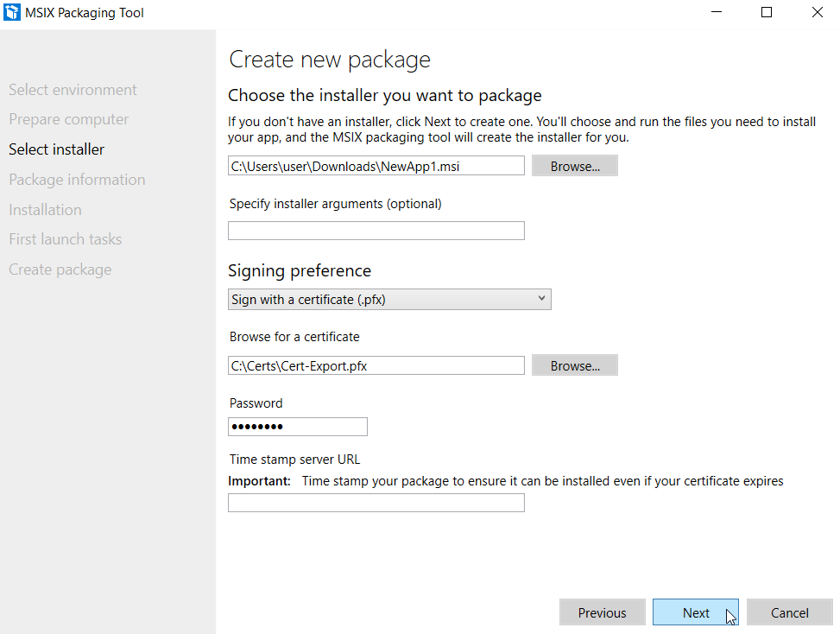Go to Create package step
This screenshot has width=840, height=634.
60,269
